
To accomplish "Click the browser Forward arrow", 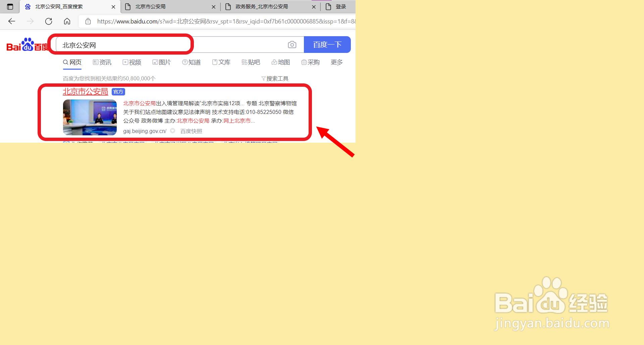I will point(30,21).
